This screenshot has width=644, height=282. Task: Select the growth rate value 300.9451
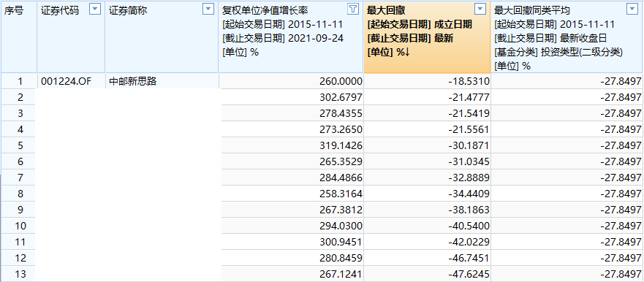pyautogui.click(x=341, y=242)
